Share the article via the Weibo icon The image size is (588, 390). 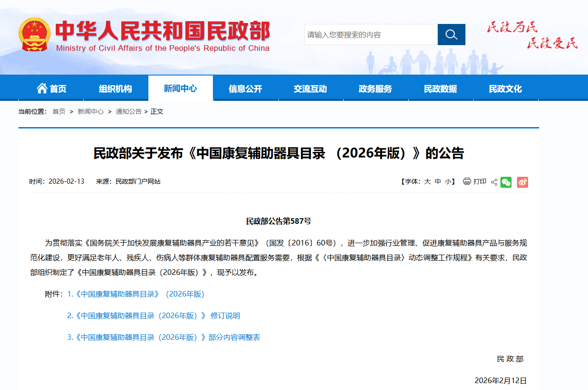coord(522,182)
